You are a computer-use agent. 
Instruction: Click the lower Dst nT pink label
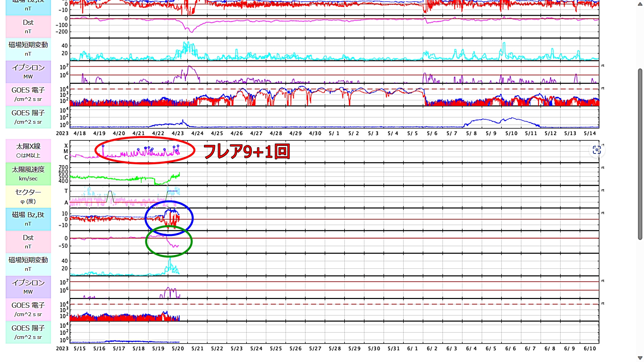pos(28,242)
